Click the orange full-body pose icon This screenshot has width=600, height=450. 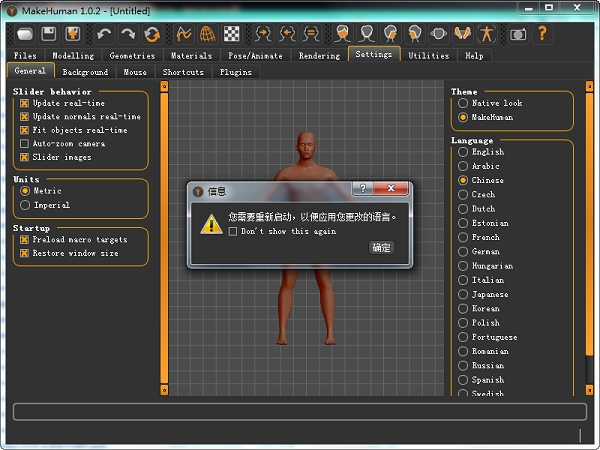[486, 33]
